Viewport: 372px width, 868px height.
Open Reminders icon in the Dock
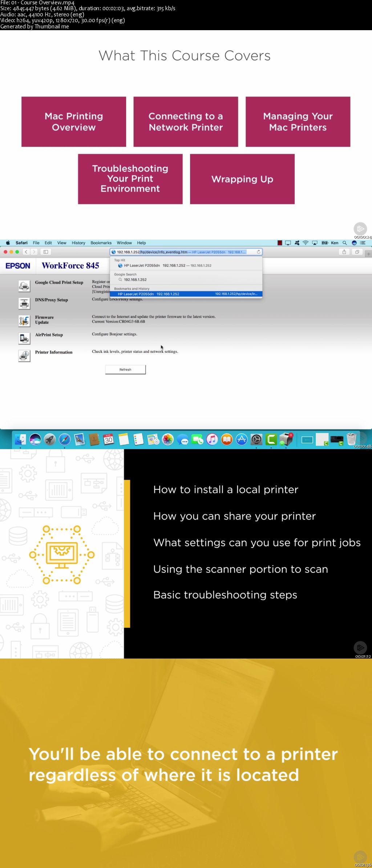(x=138, y=440)
